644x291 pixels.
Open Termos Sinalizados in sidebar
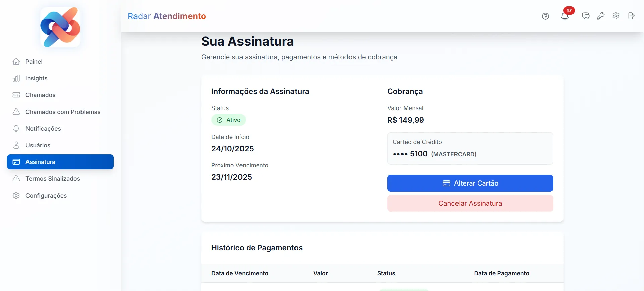53,179
